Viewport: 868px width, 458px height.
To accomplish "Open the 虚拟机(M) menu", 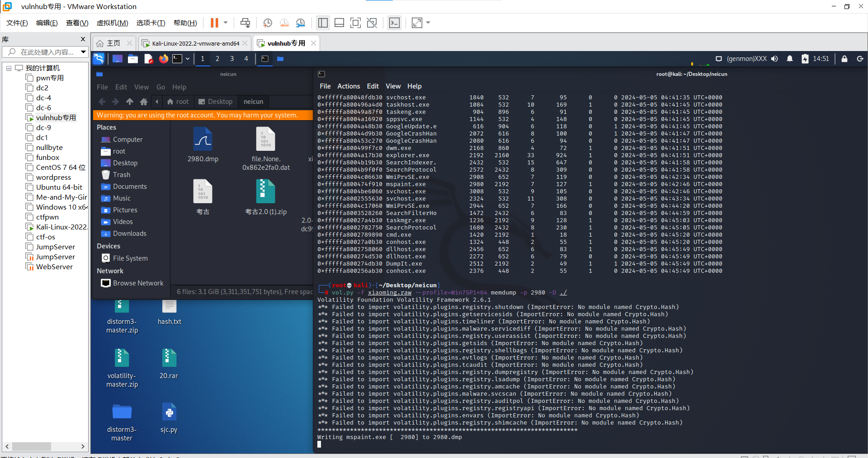I will click(112, 23).
